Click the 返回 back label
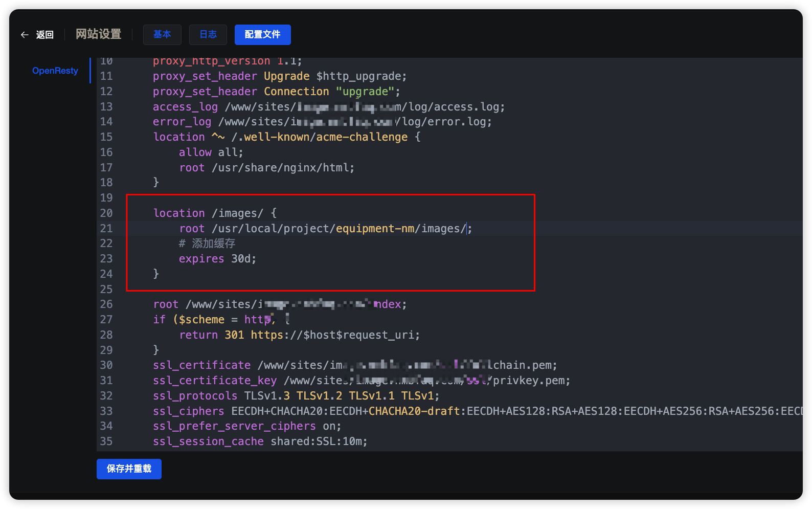Viewport: 812px width, 509px height. (45, 35)
